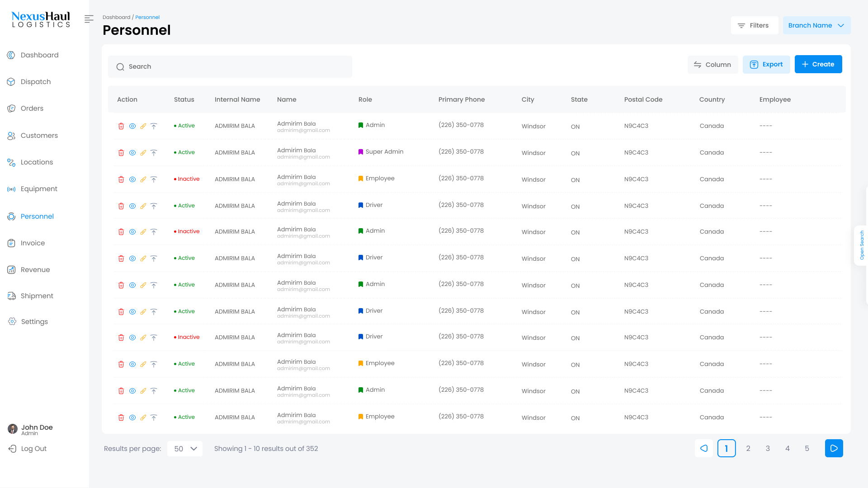Click the purple Super Admin role bookmark

tap(361, 152)
